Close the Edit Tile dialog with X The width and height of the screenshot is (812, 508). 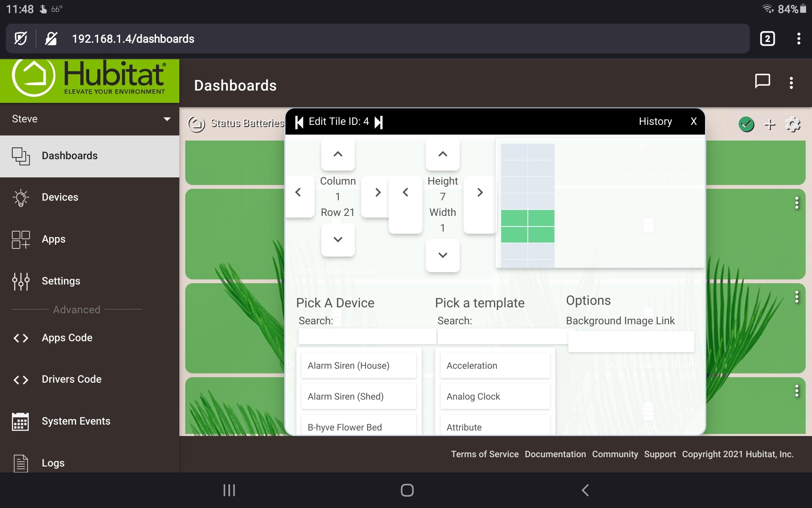tap(694, 121)
